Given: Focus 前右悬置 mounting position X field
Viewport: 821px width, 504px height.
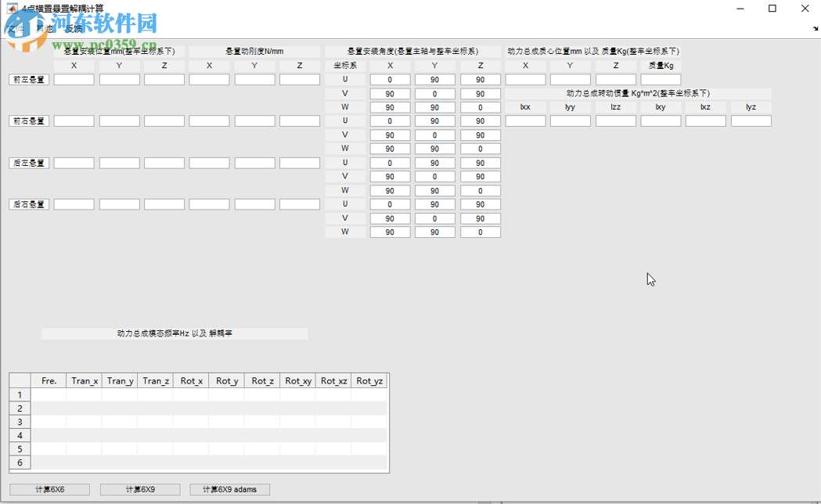Looking at the screenshot, I should pos(74,121).
